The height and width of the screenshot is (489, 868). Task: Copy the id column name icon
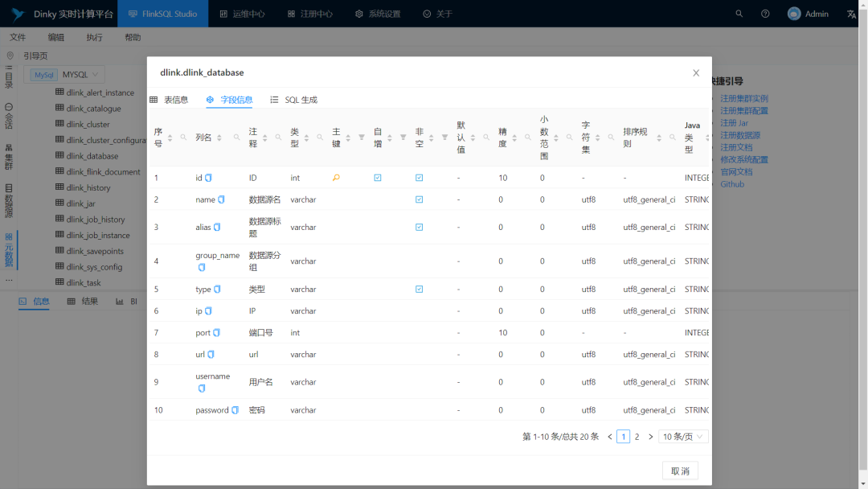(x=208, y=178)
